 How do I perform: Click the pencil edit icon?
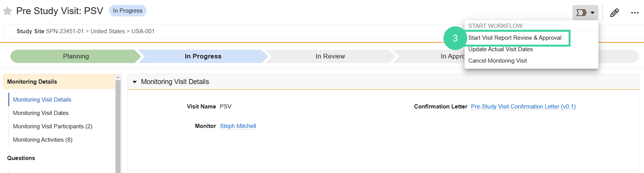coord(615,13)
